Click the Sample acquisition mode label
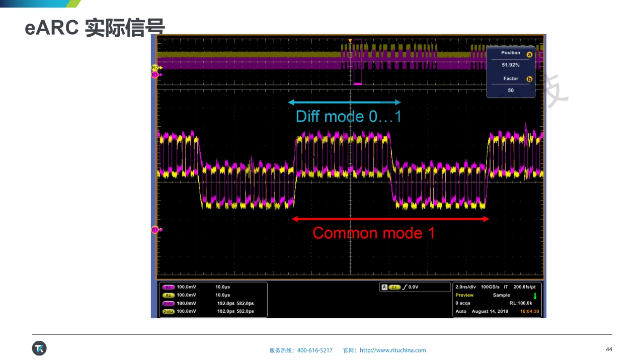Image resolution: width=644 pixels, height=362 pixels. coord(501,295)
